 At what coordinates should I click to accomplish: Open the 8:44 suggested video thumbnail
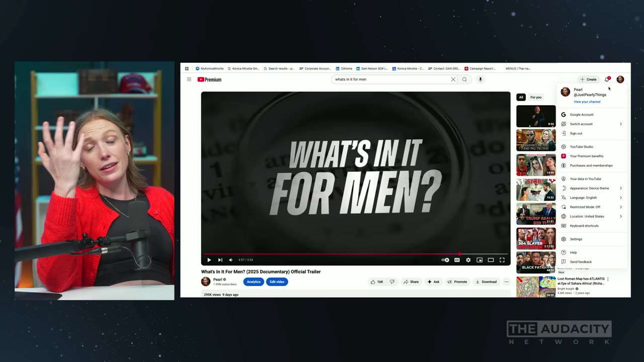pos(536,116)
